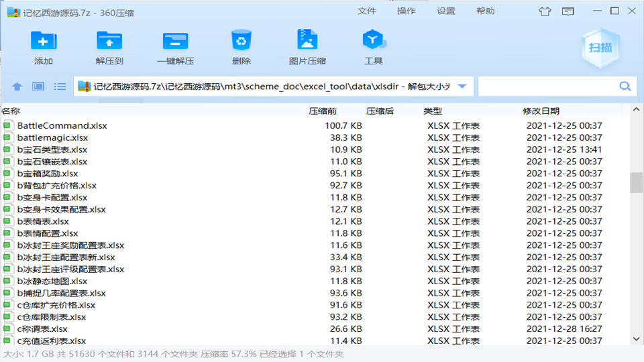This screenshot has width=644, height=362.
Task: Click the search magnifier icon
Action: 625,86
